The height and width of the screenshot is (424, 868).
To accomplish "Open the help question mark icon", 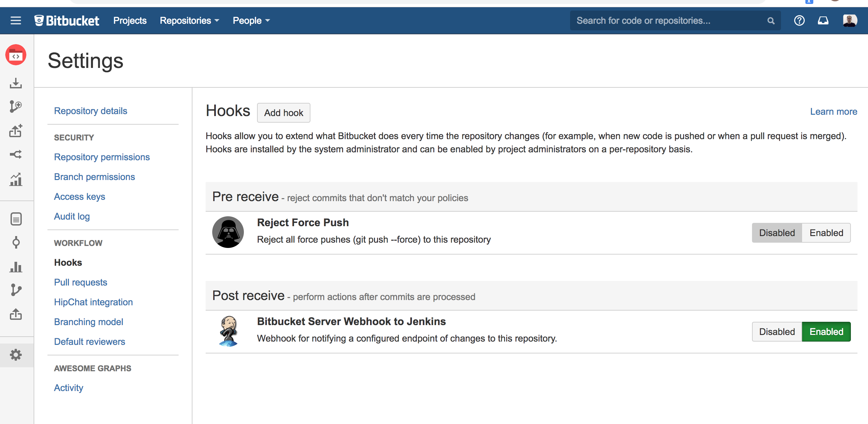I will 799,20.
